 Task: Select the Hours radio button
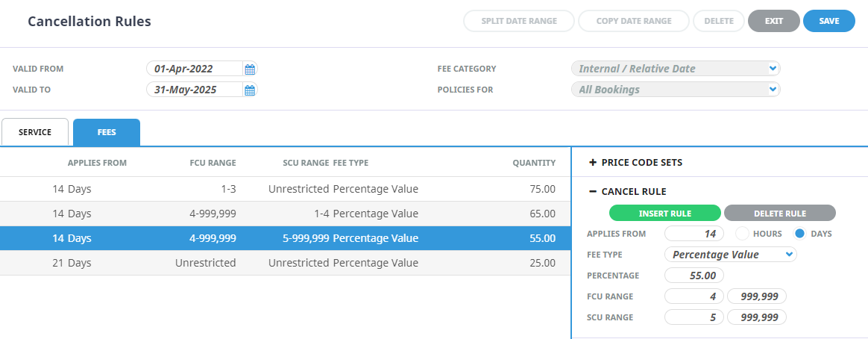(x=743, y=234)
